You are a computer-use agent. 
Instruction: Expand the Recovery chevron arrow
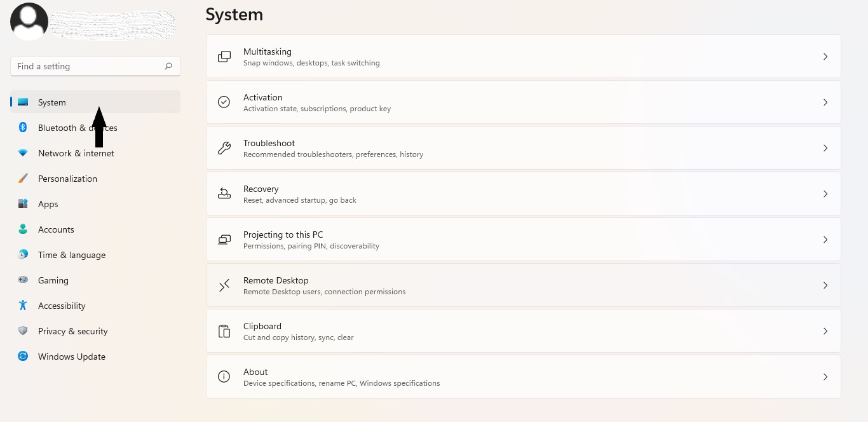tap(825, 194)
